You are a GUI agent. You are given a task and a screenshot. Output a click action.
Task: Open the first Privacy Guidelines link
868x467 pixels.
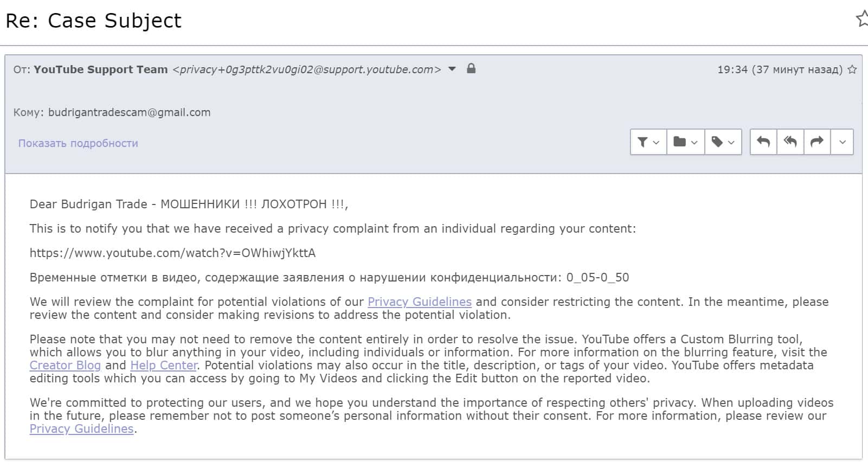point(419,302)
